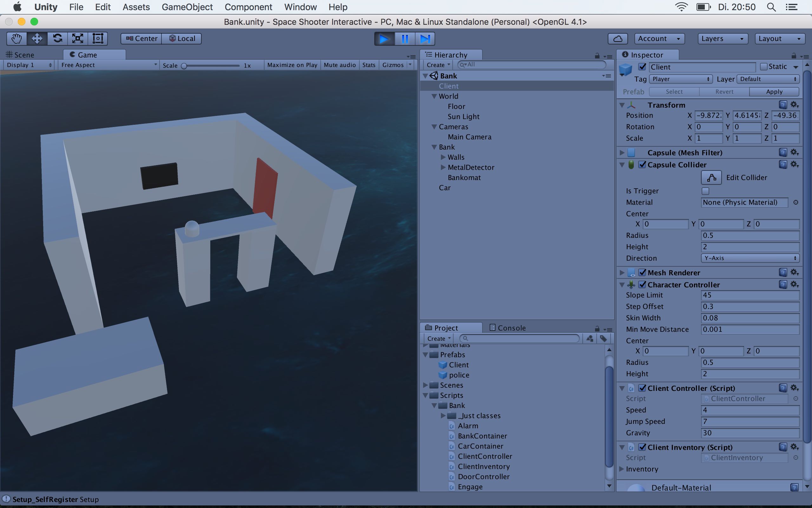Open Free Aspect dropdown
812x508 pixels.
[108, 65]
